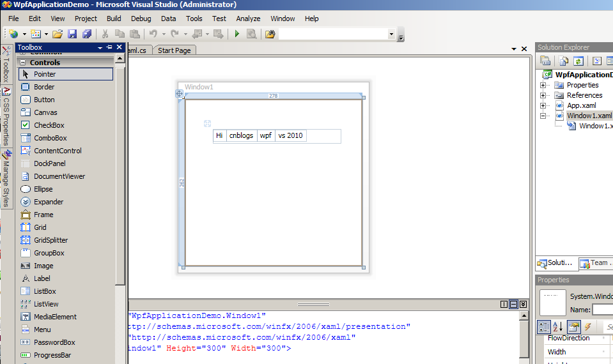This screenshot has width=613, height=364.
Task: Open the Toolbox window position dropdown arrow
Action: click(100, 47)
